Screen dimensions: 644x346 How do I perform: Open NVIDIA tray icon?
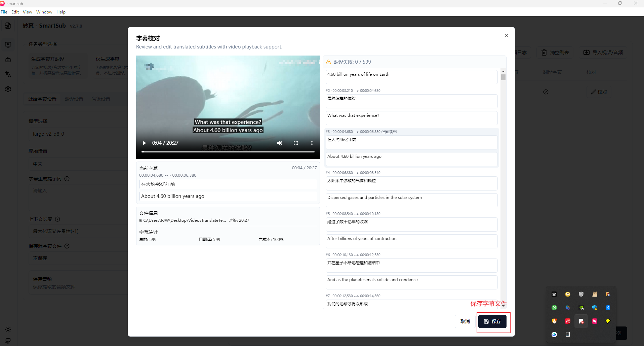pyautogui.click(x=581, y=308)
